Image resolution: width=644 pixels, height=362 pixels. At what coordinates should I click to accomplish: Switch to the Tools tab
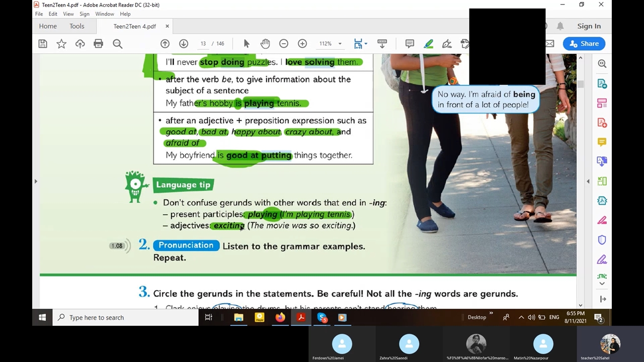click(x=77, y=26)
